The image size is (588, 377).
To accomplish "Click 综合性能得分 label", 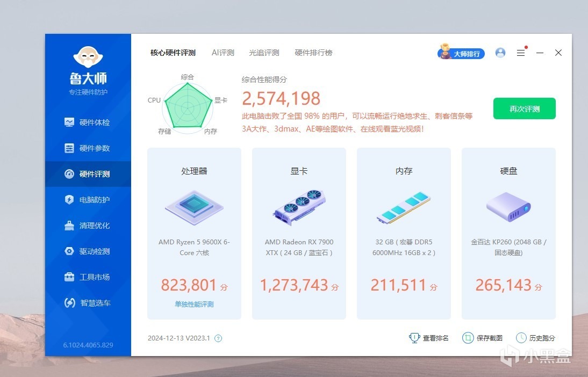I will 264,79.
